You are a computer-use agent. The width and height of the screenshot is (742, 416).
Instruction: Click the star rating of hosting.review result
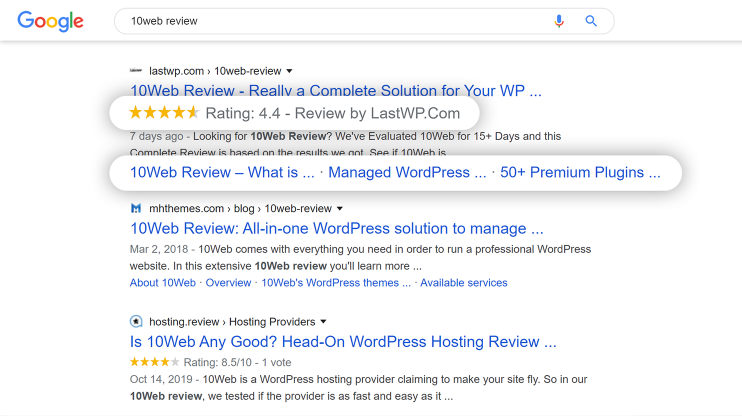click(x=154, y=362)
